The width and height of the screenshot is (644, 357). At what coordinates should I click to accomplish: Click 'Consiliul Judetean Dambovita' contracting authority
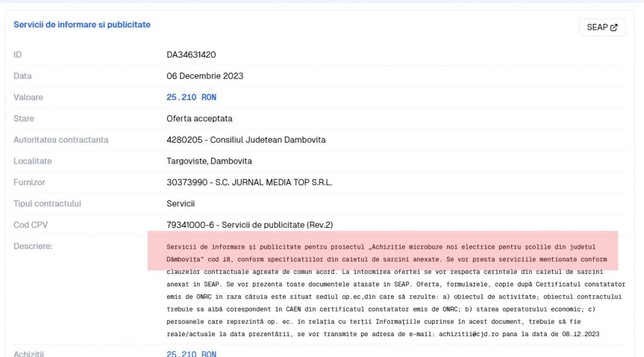pyautogui.click(x=246, y=140)
